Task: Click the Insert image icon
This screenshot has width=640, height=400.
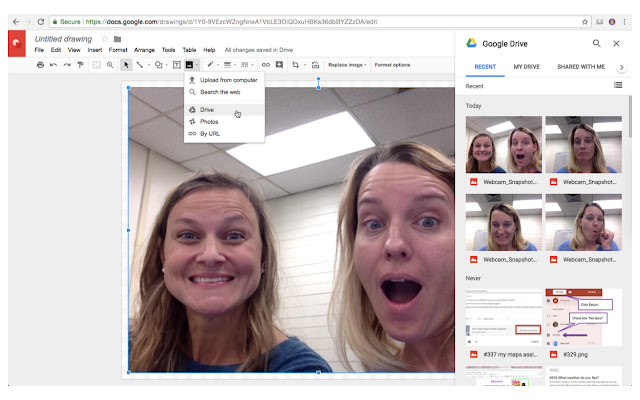Action: (189, 64)
